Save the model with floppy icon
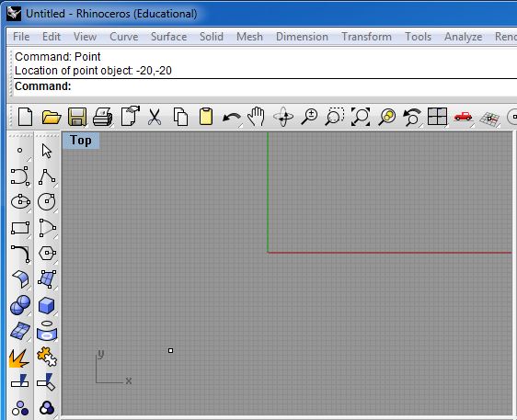The height and width of the screenshot is (420, 517). [77, 117]
